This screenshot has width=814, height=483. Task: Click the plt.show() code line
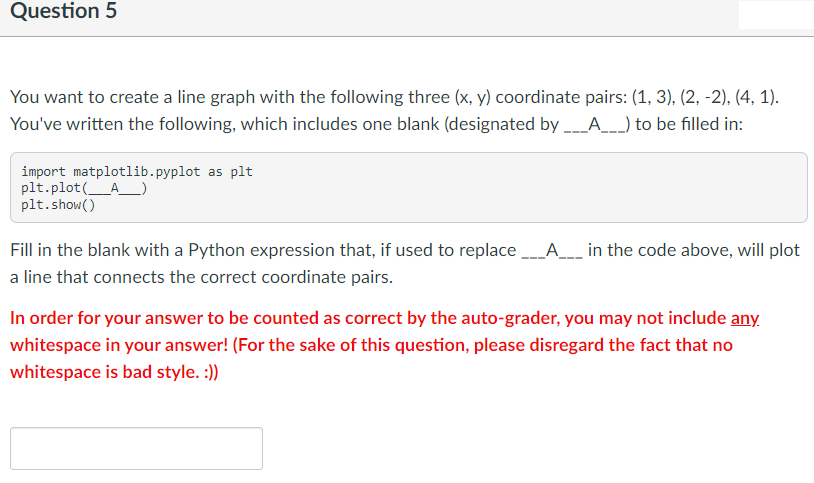[x=58, y=205]
